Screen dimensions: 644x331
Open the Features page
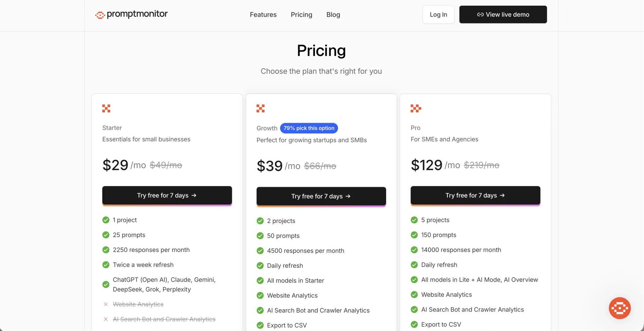pos(263,14)
